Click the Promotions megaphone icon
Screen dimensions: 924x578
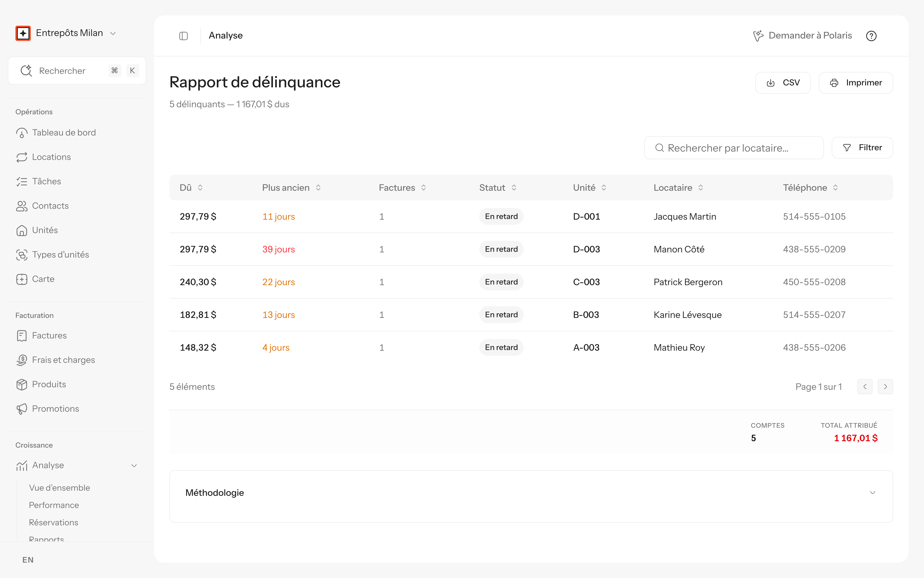tap(22, 409)
